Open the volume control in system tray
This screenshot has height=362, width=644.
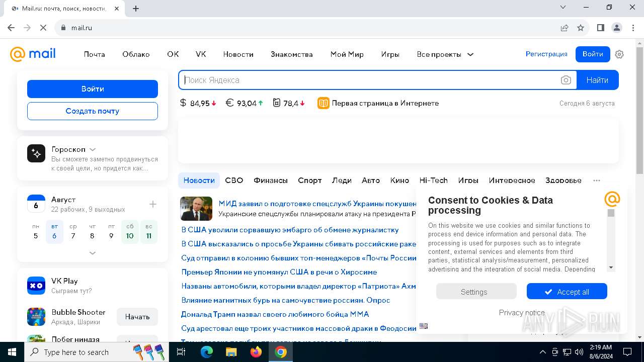579,352
